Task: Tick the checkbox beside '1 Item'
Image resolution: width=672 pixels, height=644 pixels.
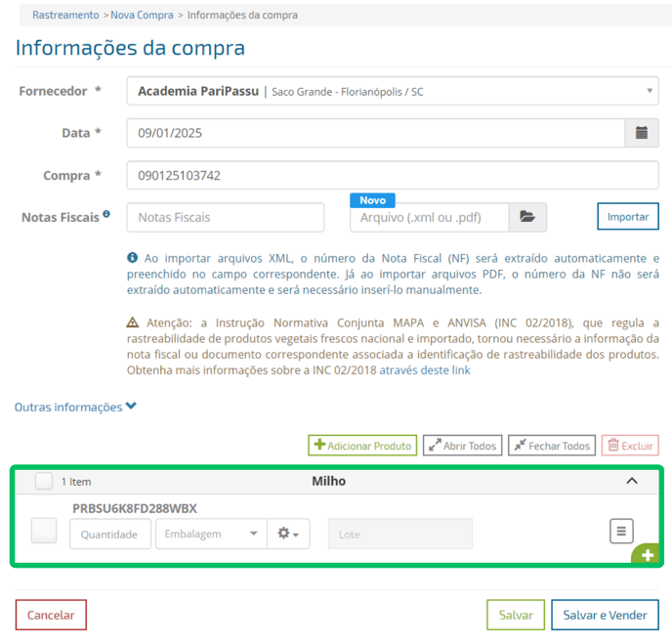Action: [44, 481]
